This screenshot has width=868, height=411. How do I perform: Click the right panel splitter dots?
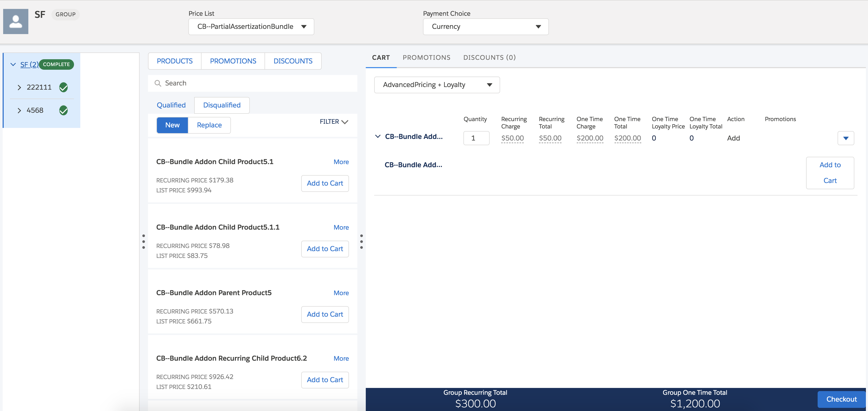(x=362, y=242)
